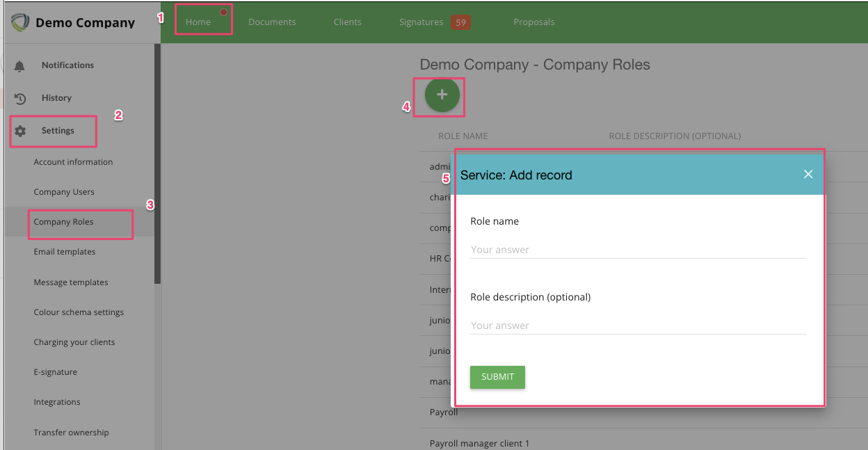This screenshot has height=450, width=868.
Task: Click the green plus add role button
Action: click(x=442, y=95)
